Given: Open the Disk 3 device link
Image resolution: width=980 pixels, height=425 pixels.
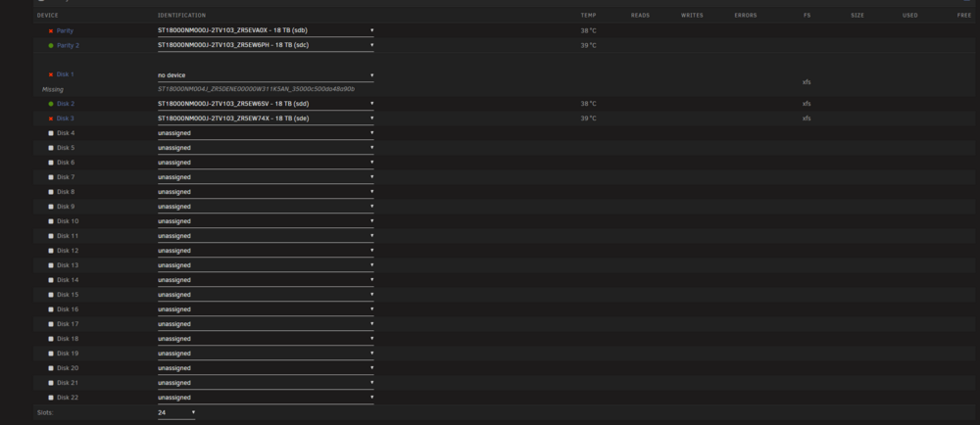Looking at the screenshot, I should coord(66,118).
